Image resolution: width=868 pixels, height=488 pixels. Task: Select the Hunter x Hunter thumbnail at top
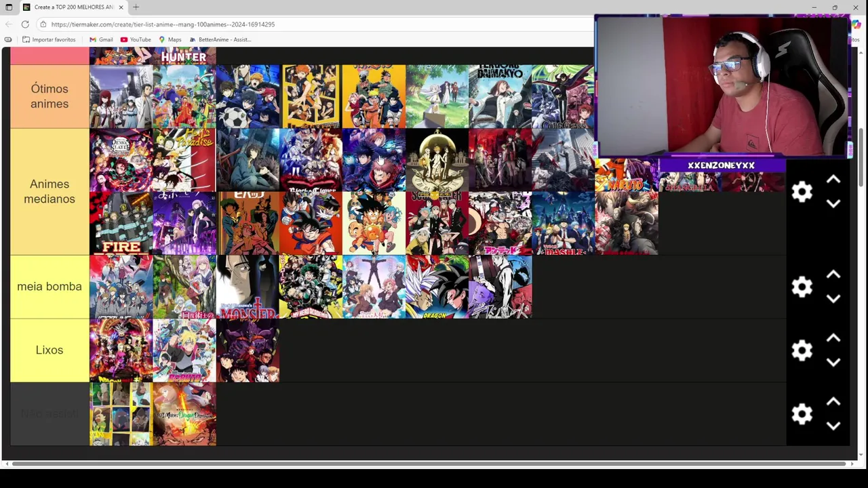[x=184, y=56]
